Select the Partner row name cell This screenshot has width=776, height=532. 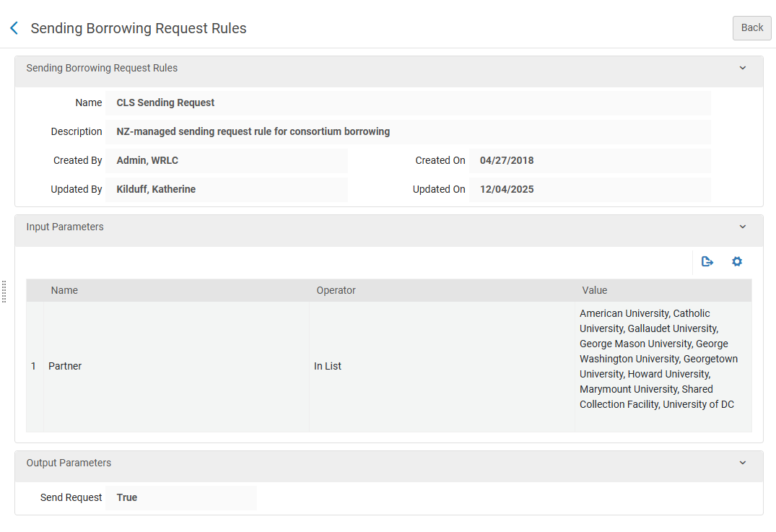[x=65, y=366]
